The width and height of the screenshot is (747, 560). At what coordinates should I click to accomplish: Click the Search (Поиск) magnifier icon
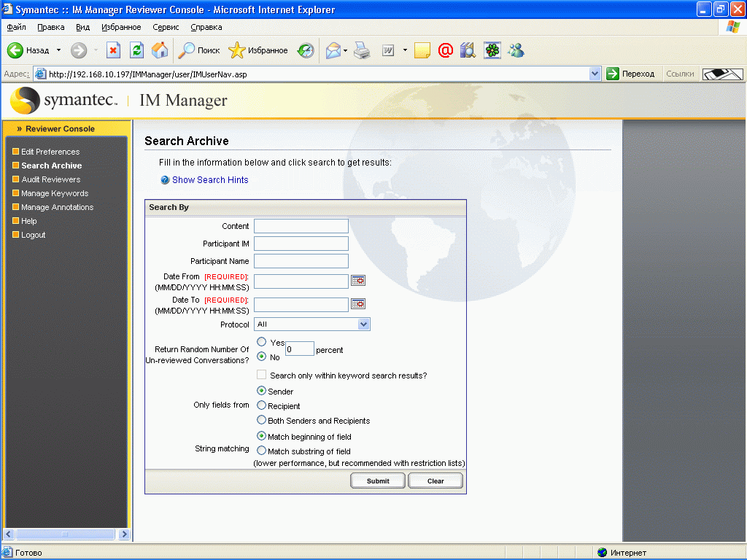(x=186, y=50)
